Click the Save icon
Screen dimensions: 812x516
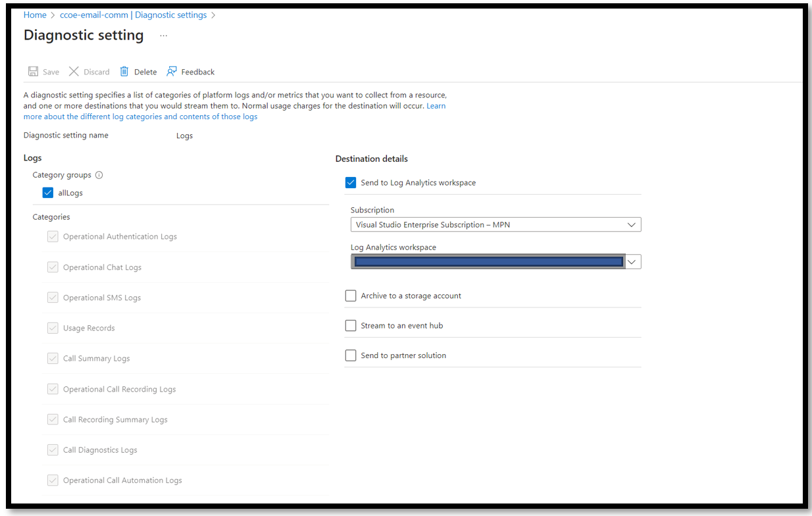[33, 71]
